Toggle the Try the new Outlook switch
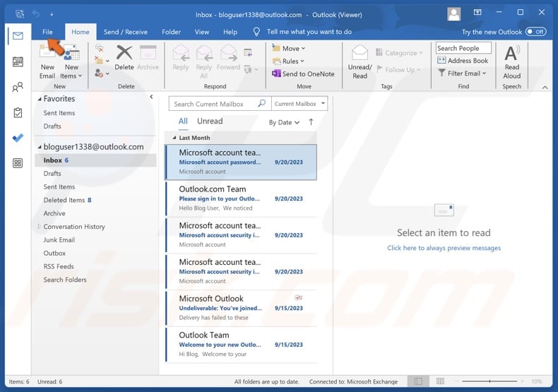 click(x=536, y=32)
